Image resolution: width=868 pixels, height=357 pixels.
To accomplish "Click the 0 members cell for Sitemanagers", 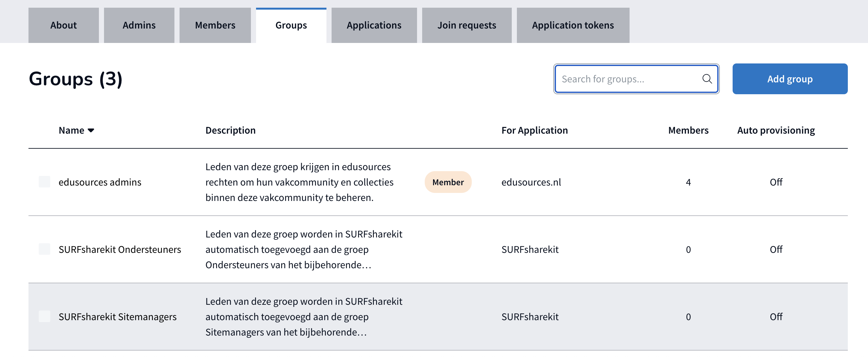I will click(688, 317).
